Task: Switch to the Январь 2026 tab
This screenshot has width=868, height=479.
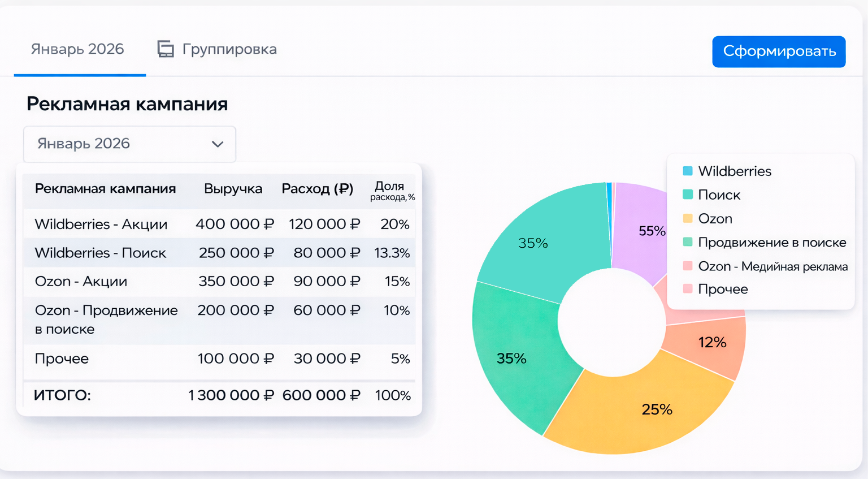Action: tap(77, 49)
